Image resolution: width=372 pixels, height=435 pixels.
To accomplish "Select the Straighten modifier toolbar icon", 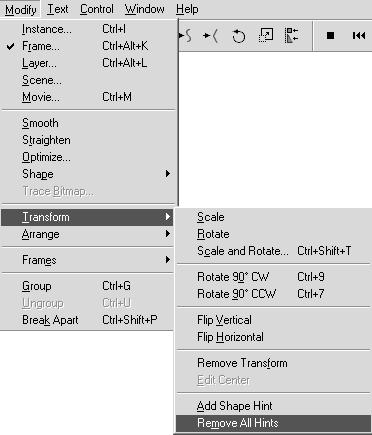I will [x=211, y=35].
